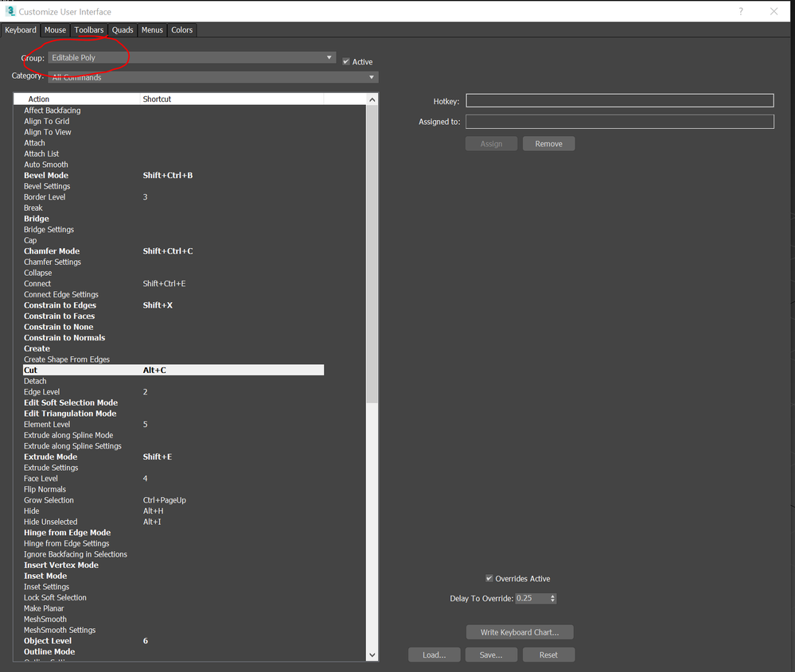The height and width of the screenshot is (672, 795).
Task: Click the action list scroll up arrow
Action: pyautogui.click(x=372, y=99)
